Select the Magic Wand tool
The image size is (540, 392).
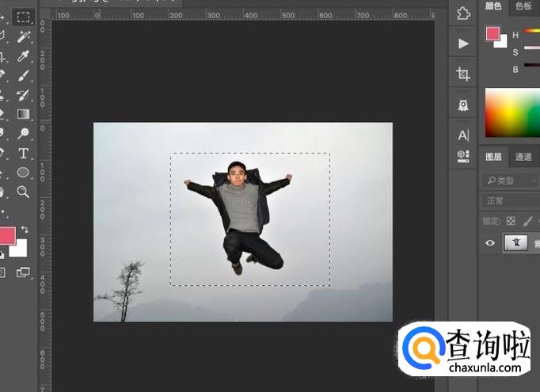tap(23, 36)
